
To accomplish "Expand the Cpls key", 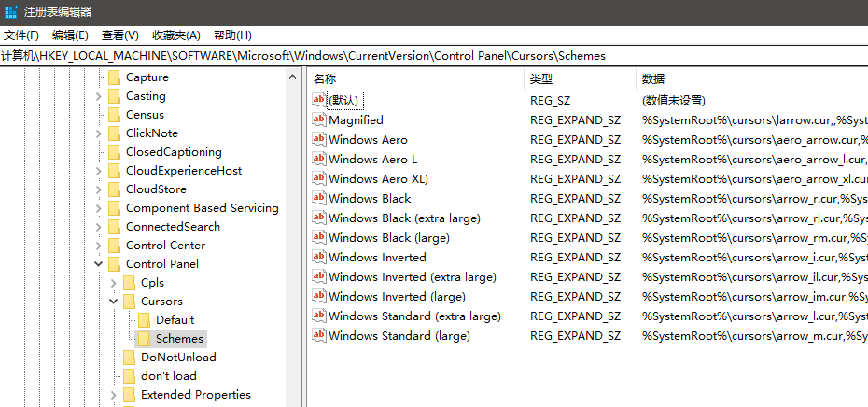I will [x=114, y=283].
